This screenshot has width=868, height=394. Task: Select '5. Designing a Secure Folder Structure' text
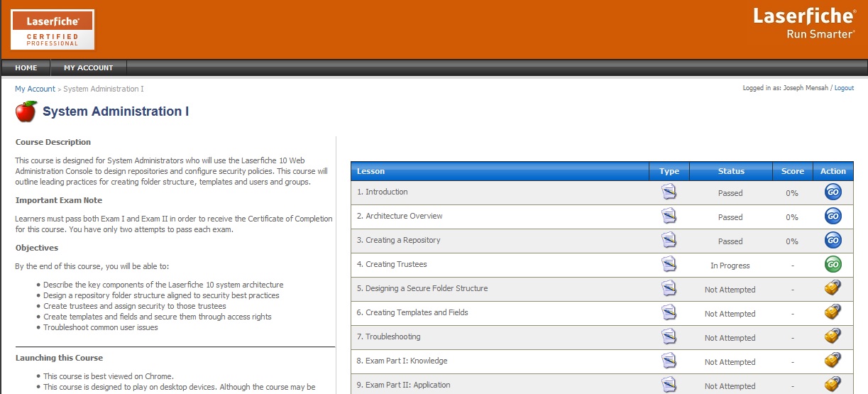tap(422, 288)
